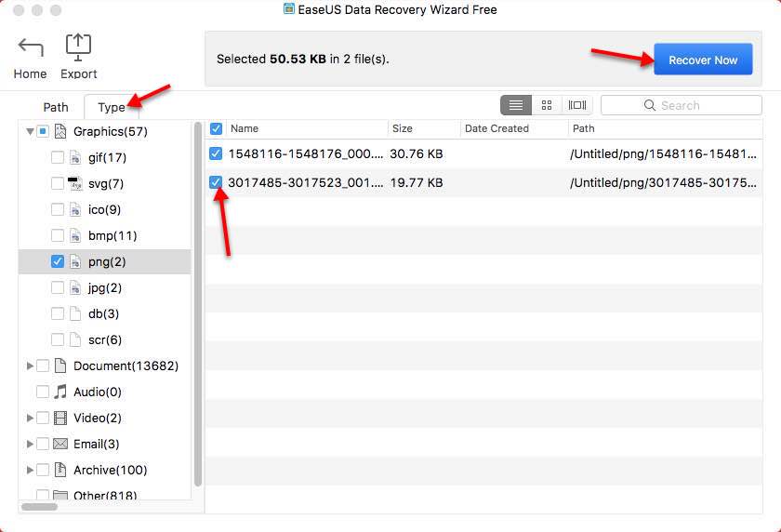Sort by Date Created column header
The image size is (781, 532).
pyautogui.click(x=514, y=128)
